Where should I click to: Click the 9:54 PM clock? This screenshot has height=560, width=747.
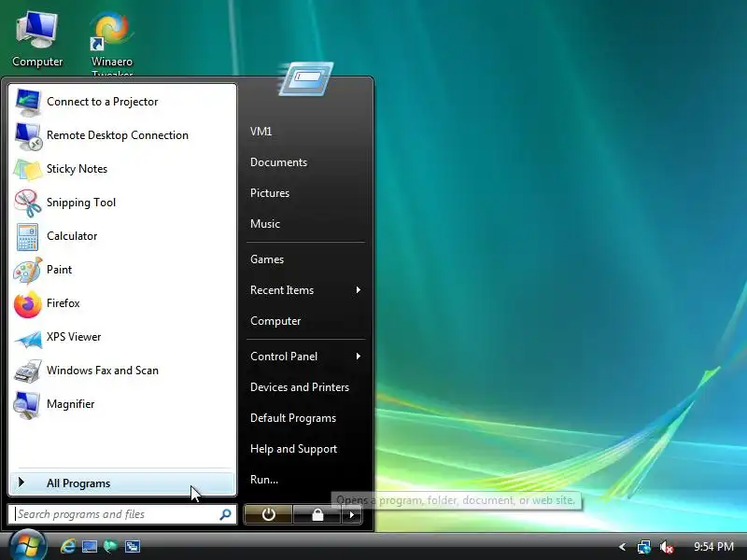point(713,547)
